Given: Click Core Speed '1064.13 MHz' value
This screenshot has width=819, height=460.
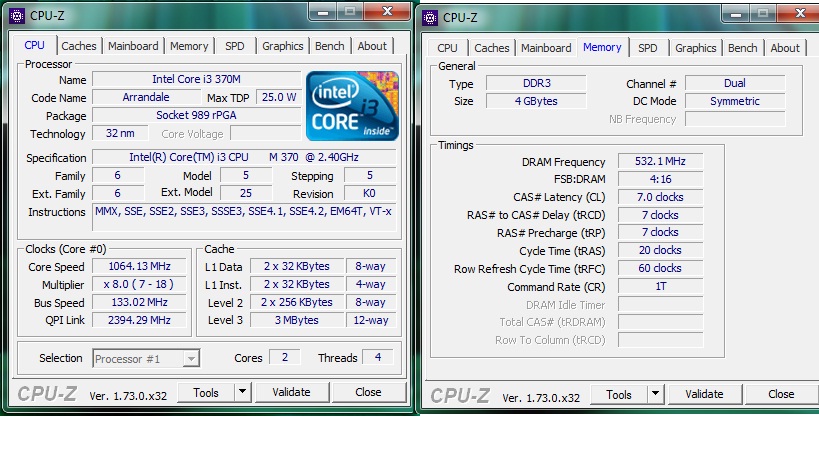Looking at the screenshot, I should pyautogui.click(x=139, y=266).
